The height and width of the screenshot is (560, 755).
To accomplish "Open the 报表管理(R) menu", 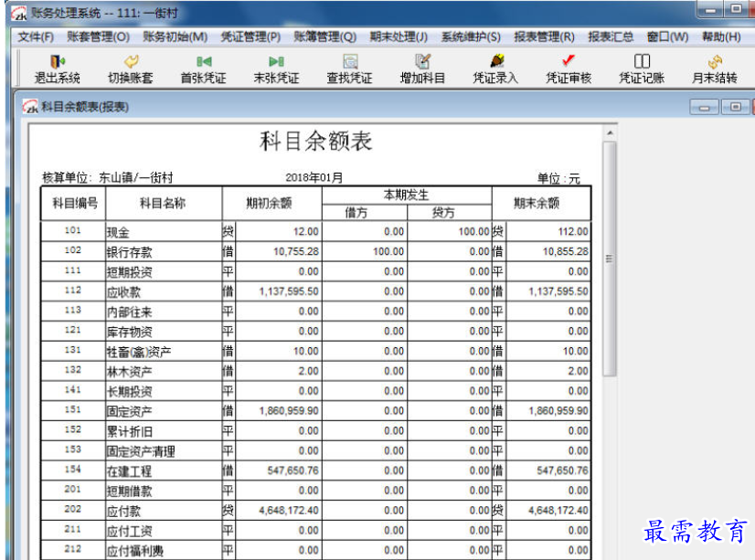I will pyautogui.click(x=544, y=37).
